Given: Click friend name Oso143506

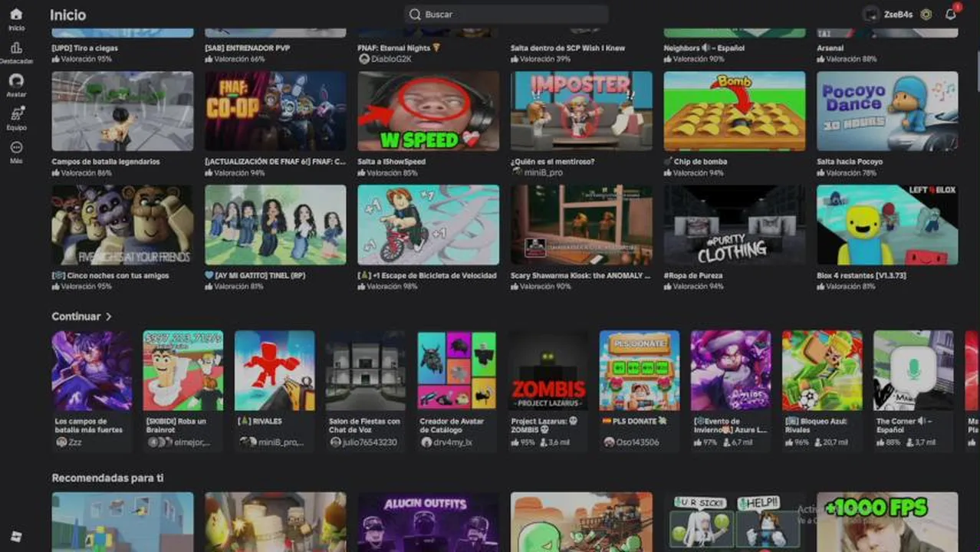Looking at the screenshot, I should coord(636,442).
